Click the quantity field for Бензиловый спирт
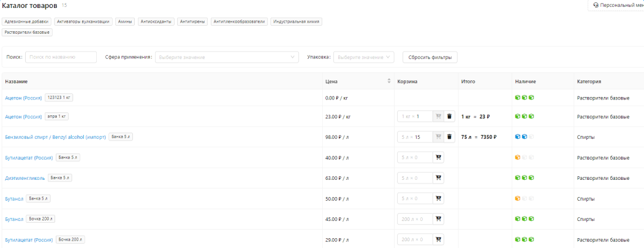 (415, 137)
